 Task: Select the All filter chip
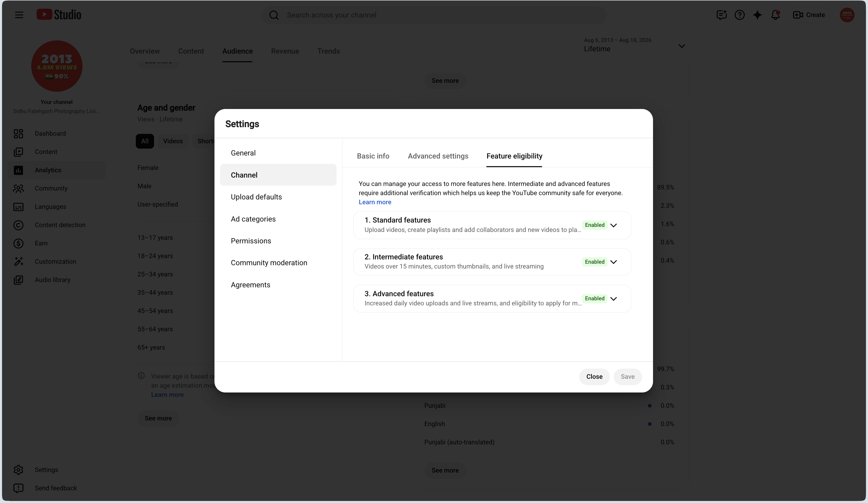(x=145, y=141)
